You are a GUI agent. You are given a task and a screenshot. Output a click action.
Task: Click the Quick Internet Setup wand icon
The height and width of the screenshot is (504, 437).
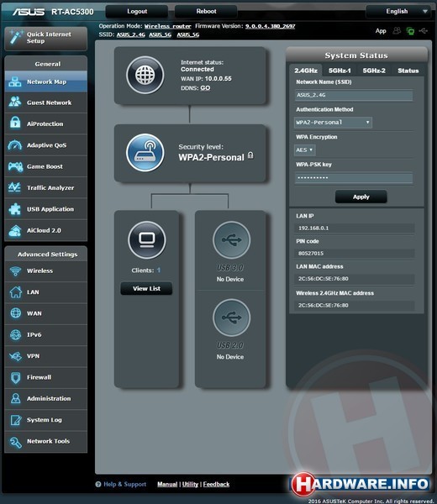point(16,37)
